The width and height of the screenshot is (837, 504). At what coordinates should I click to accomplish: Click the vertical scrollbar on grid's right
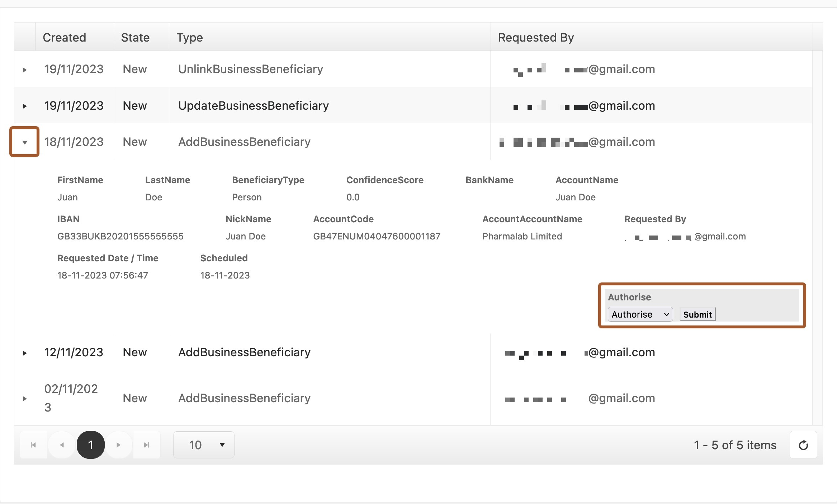pos(817,237)
